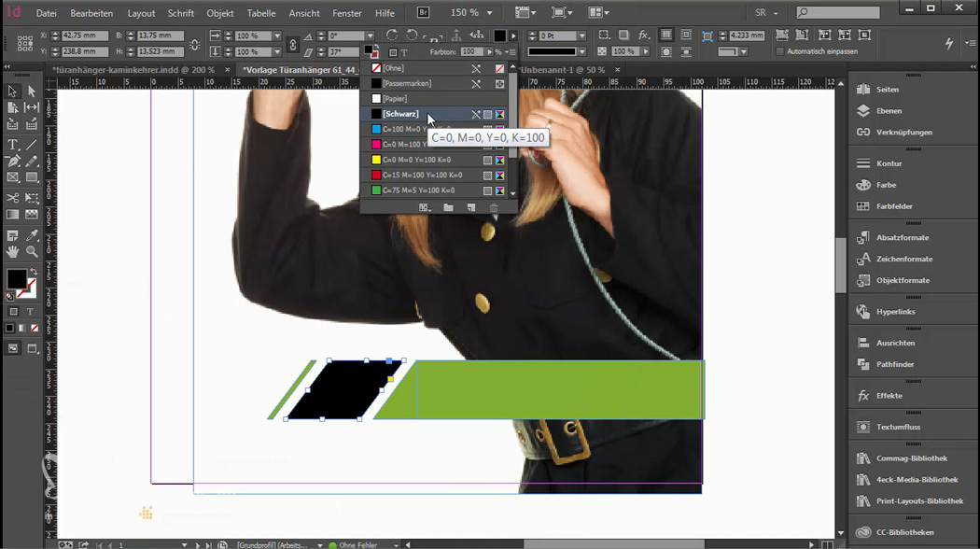Toggle formatting affects text T in toolbox
The width and height of the screenshot is (980, 549).
[30, 312]
